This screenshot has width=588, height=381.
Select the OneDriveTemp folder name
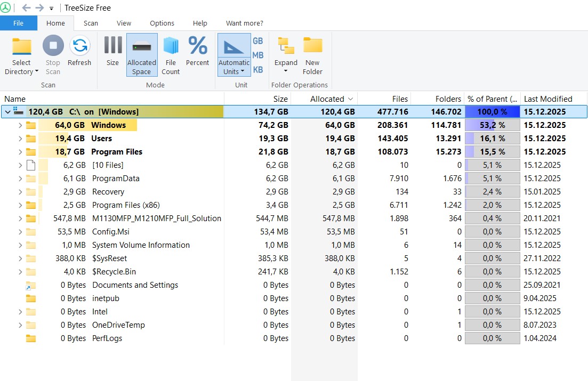click(x=118, y=325)
